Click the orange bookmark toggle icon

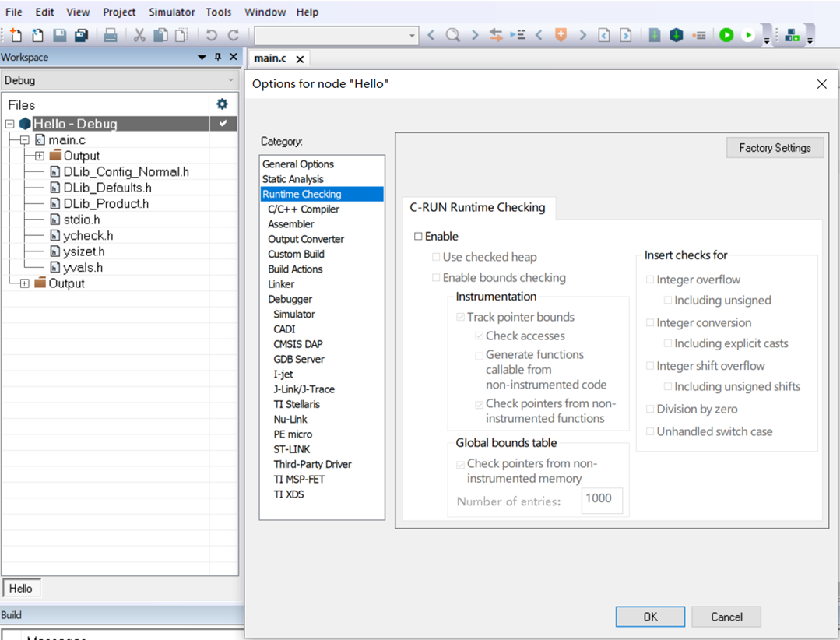pyautogui.click(x=561, y=35)
